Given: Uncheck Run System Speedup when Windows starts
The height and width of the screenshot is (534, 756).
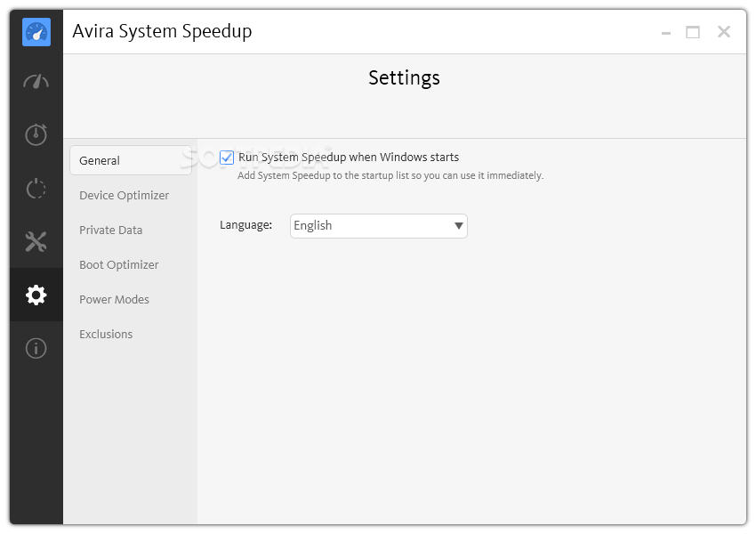Looking at the screenshot, I should tap(227, 158).
